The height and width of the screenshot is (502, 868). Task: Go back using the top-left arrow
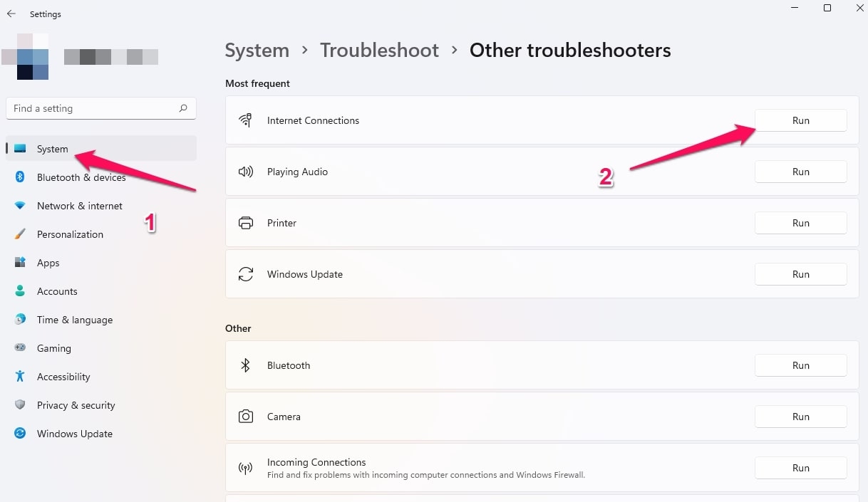coord(11,14)
